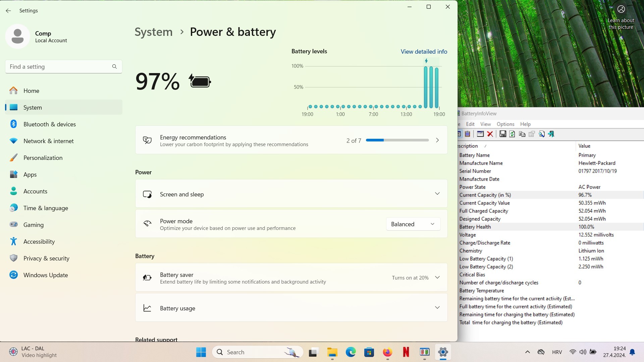Screen dimensions: 644x362
Task: Select the Battery Health row
Action: [x=551, y=227]
